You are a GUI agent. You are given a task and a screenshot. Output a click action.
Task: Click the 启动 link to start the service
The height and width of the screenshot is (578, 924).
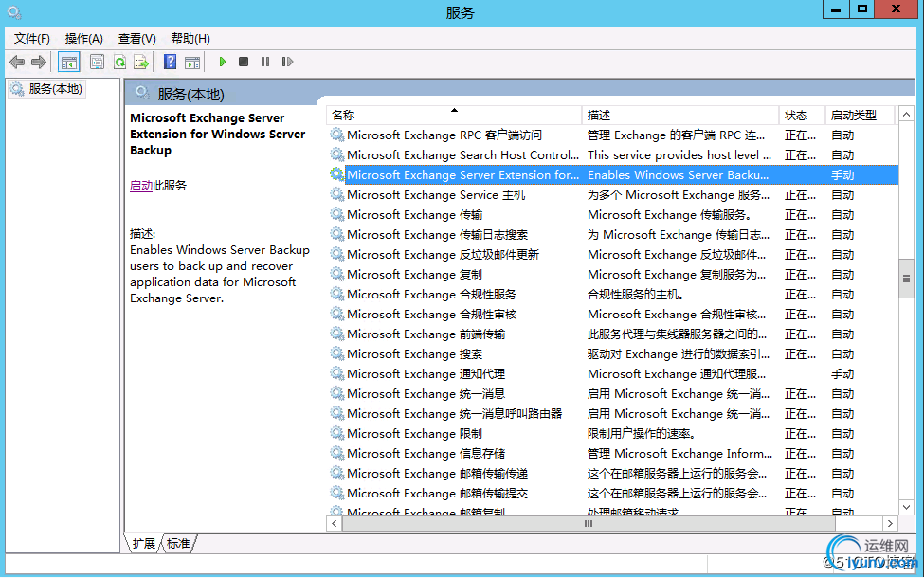pos(141,186)
